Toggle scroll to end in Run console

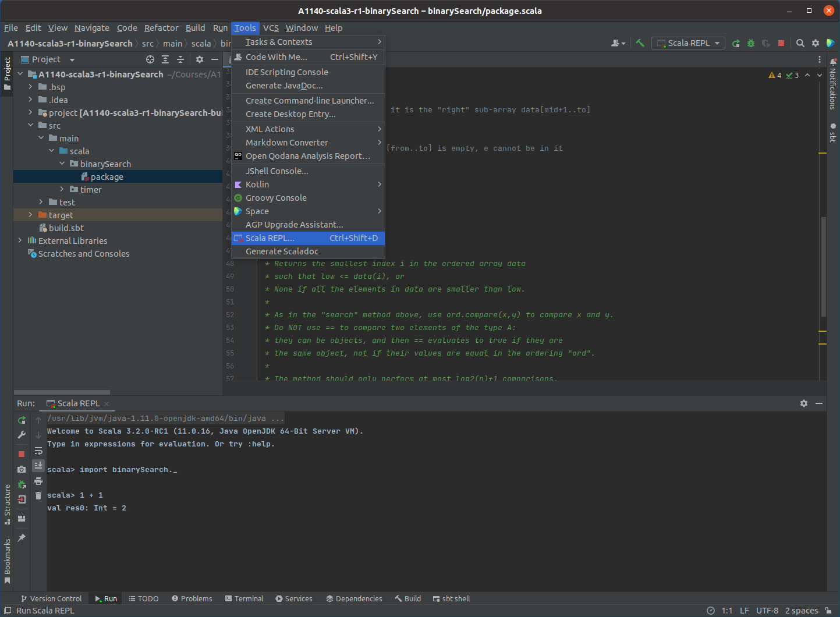click(x=38, y=465)
